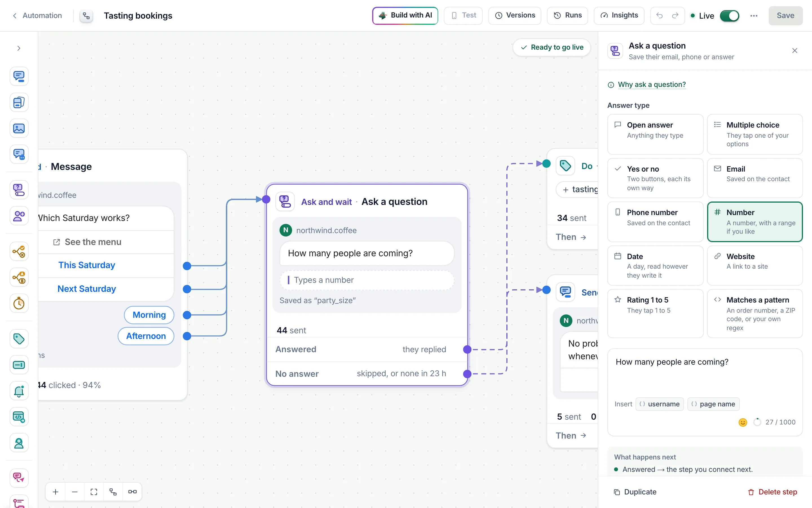The height and width of the screenshot is (508, 812).
Task: Open the Versions tab
Action: (x=515, y=16)
